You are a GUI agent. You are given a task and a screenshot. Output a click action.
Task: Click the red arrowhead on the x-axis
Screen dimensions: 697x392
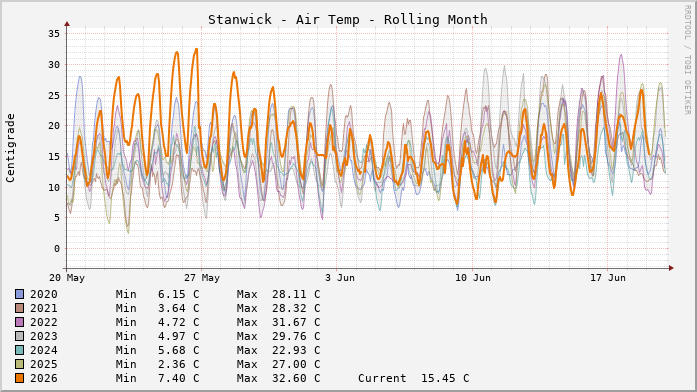[x=671, y=268]
